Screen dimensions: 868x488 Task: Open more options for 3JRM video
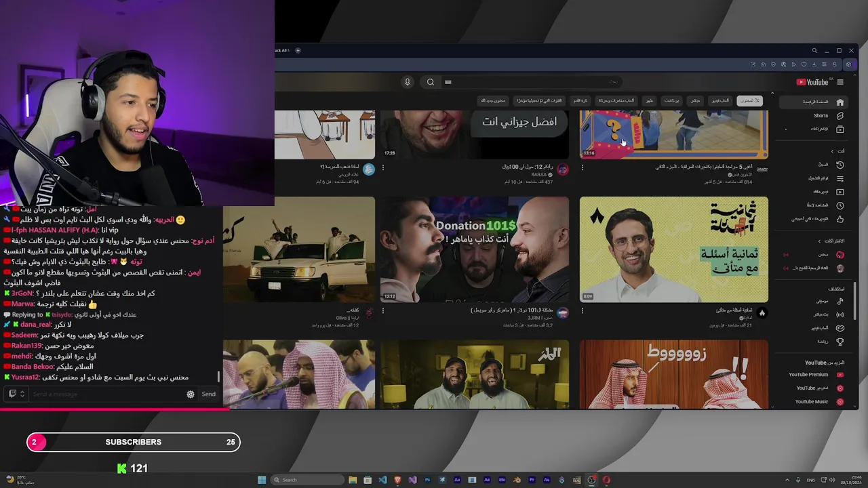point(383,310)
